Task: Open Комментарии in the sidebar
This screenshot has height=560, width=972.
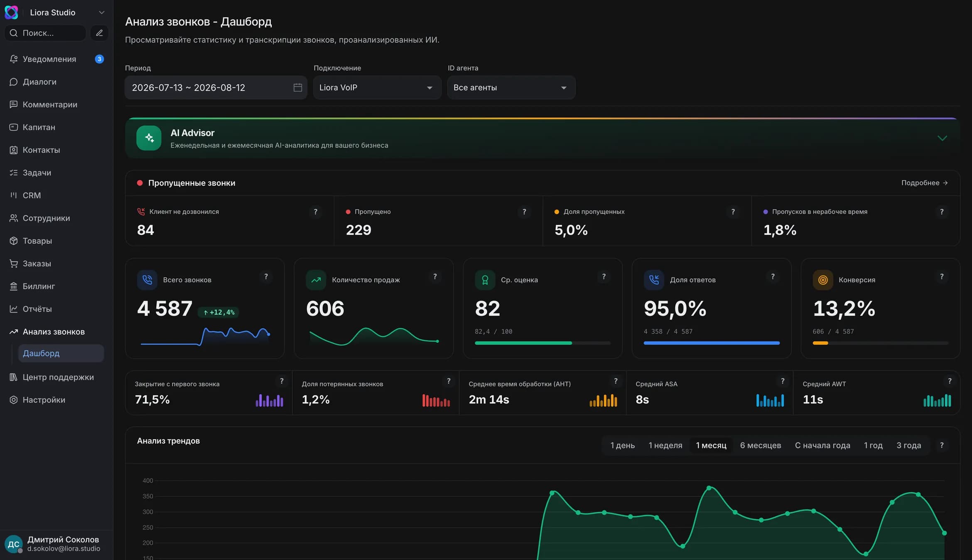Action: click(56, 105)
